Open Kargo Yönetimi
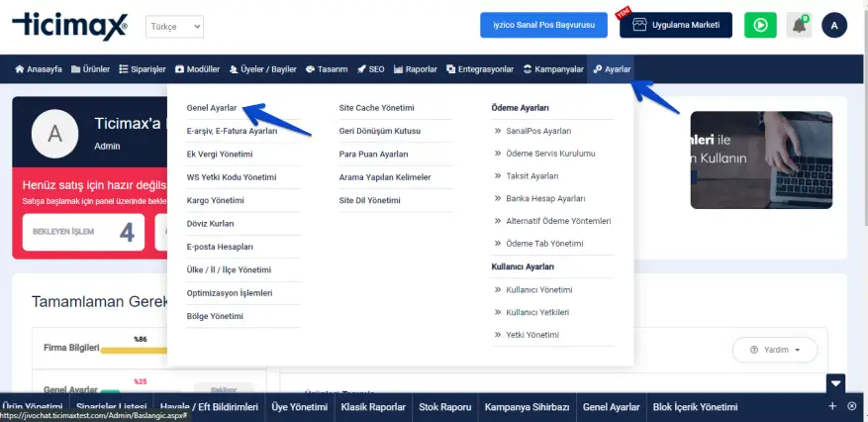This screenshot has height=422, width=868. coord(216,200)
